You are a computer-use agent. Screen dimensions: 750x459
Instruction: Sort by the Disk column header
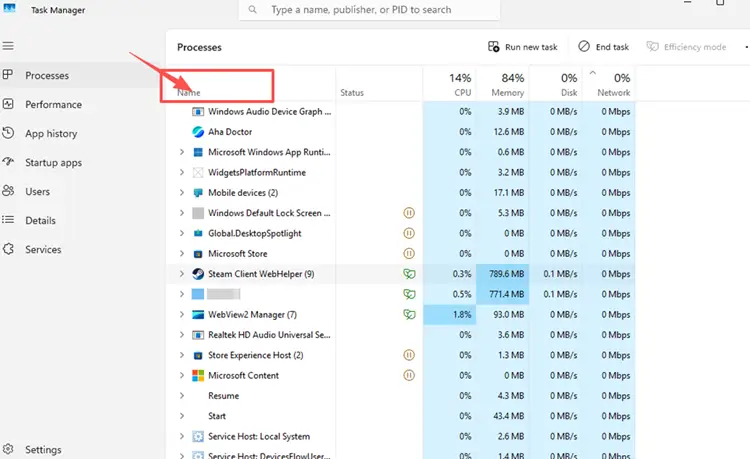tap(556, 84)
